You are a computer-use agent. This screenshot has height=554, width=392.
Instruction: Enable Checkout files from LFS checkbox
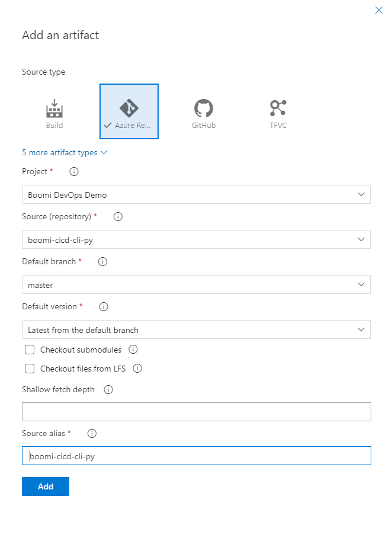coord(30,369)
